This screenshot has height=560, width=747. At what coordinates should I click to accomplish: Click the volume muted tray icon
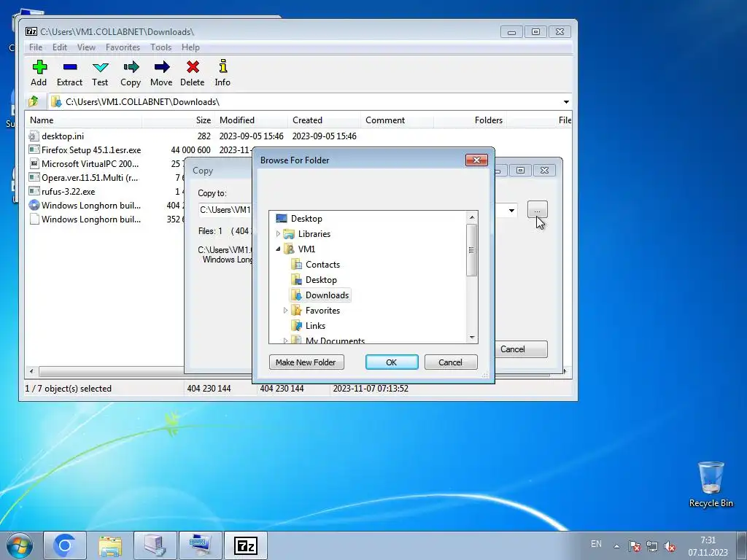point(670,545)
